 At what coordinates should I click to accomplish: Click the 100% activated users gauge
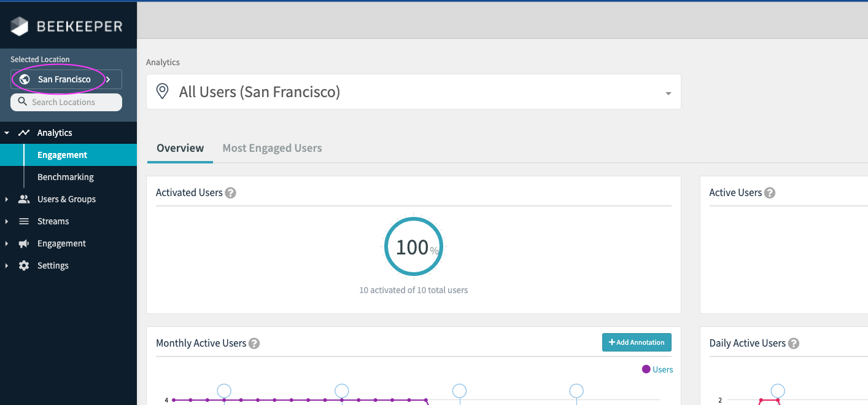click(x=414, y=246)
